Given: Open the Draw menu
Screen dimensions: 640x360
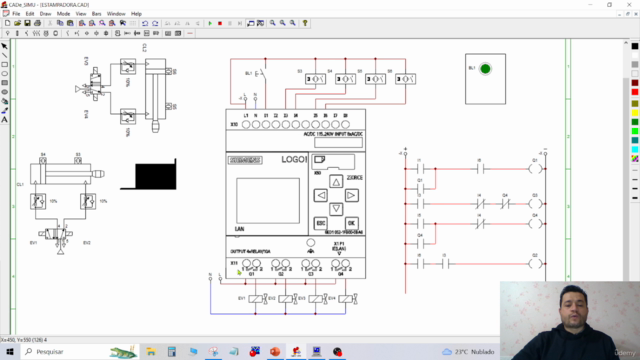Looking at the screenshot, I should click(45, 13).
